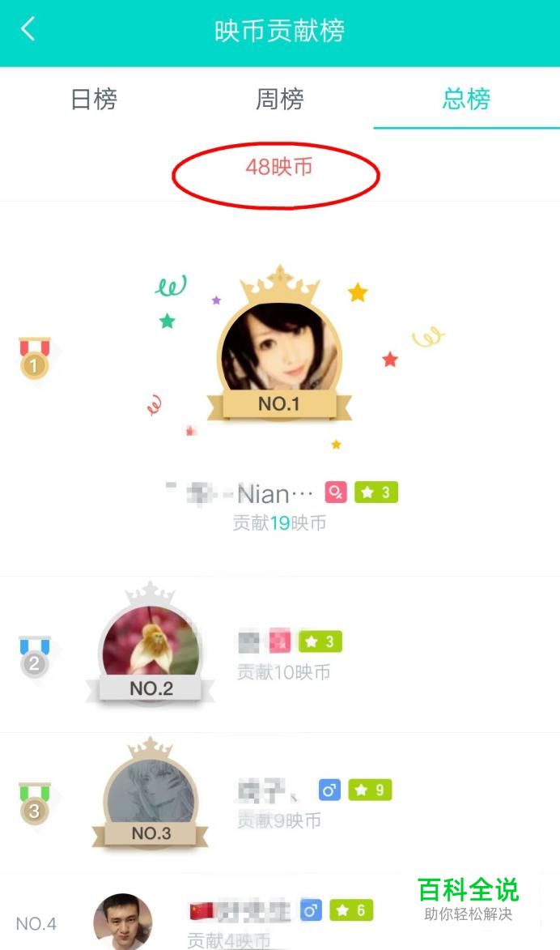Tap the green star level 3 badge of NO.1

[x=376, y=492]
